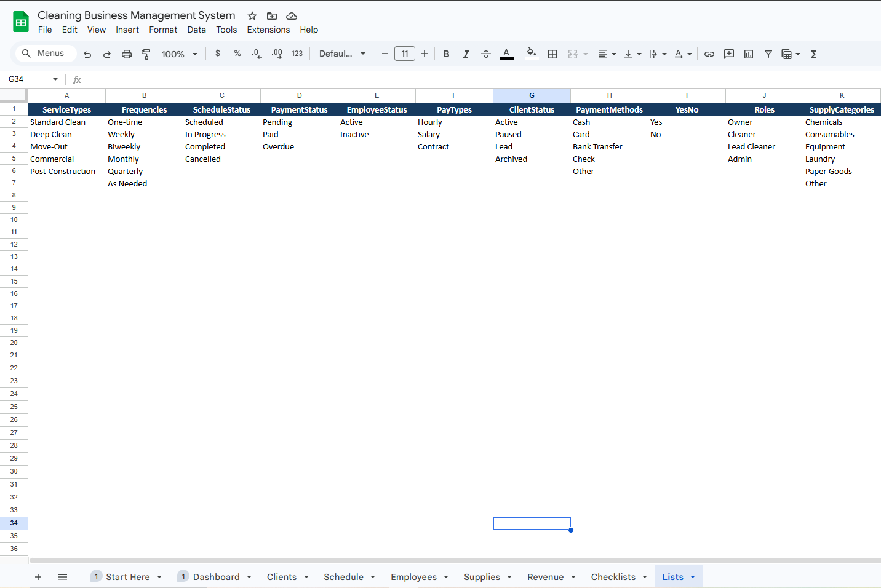Viewport: 881px width, 588px height.
Task: Toggle strikethrough formatting
Action: (486, 54)
